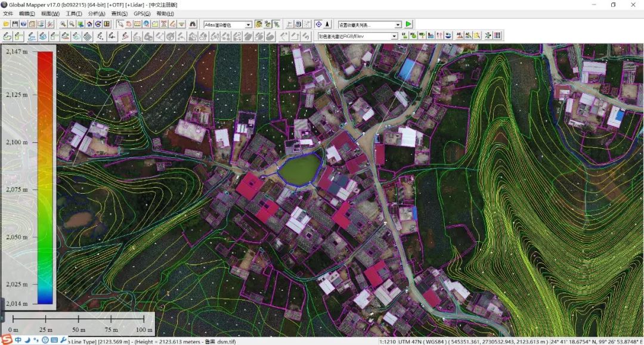Toggle the GPS north arrow button
The width and height of the screenshot is (644, 345).
[328, 24]
